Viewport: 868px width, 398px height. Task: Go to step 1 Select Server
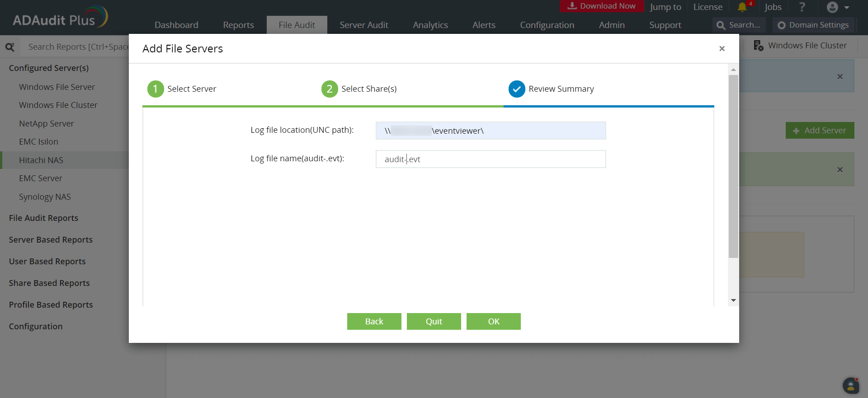pyautogui.click(x=156, y=89)
